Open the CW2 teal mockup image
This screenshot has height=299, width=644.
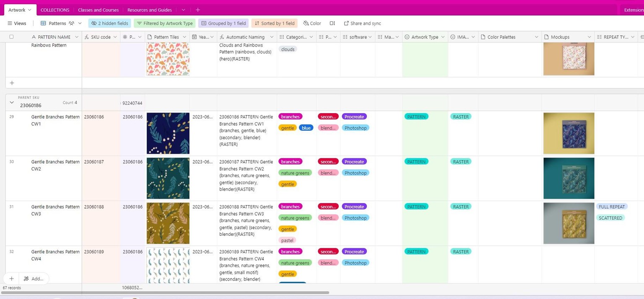(x=569, y=178)
